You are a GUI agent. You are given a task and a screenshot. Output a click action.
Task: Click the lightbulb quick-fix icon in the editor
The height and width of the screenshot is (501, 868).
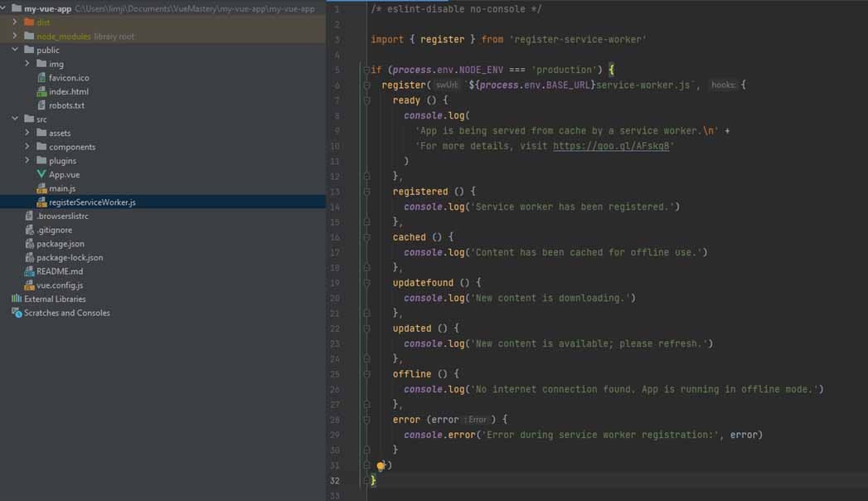click(381, 467)
